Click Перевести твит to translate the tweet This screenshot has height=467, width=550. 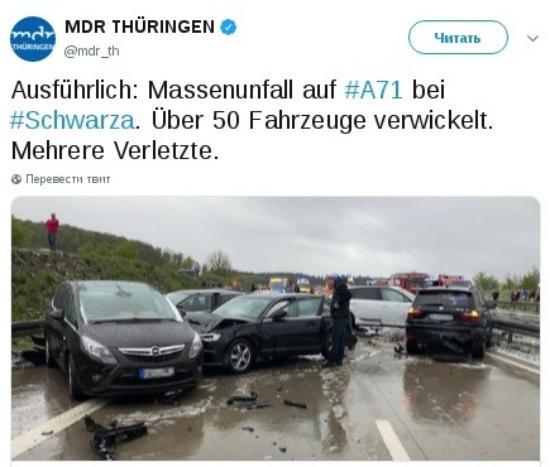(68, 179)
